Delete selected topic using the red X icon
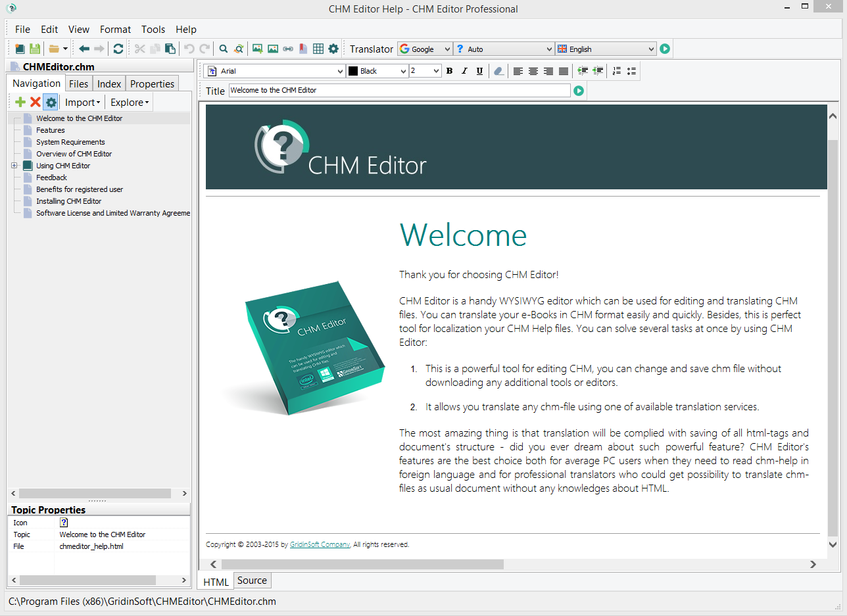 coord(36,102)
